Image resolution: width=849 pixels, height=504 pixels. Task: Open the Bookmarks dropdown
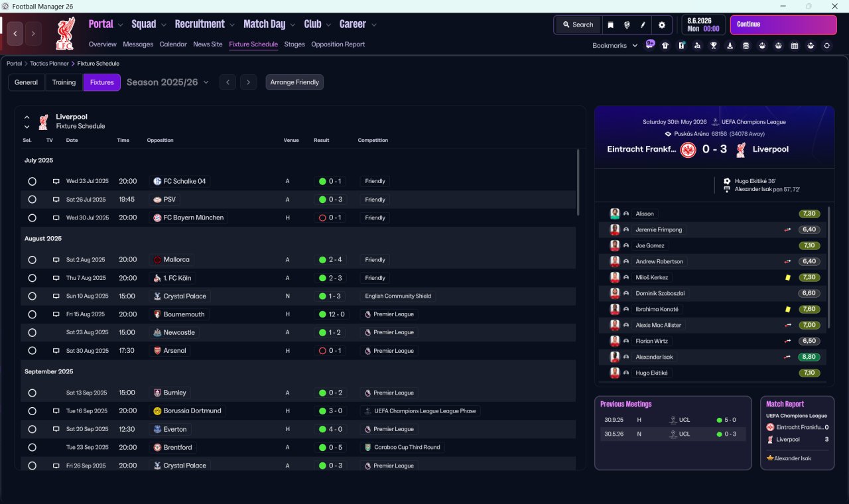(x=615, y=46)
